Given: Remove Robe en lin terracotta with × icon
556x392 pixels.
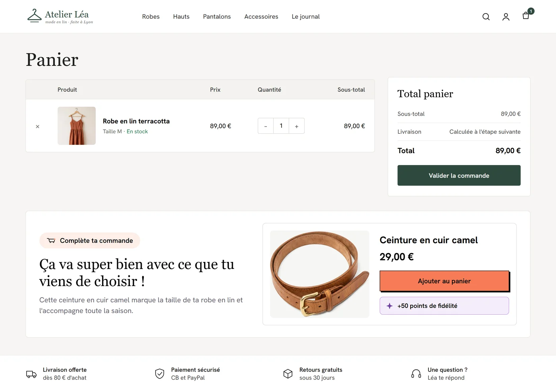Looking at the screenshot, I should [x=38, y=127].
